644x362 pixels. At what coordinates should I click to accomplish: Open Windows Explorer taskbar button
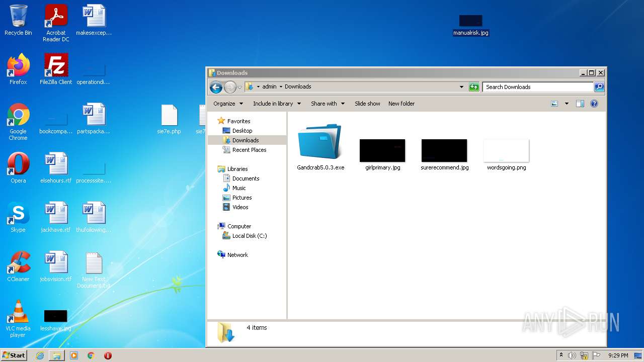57,355
